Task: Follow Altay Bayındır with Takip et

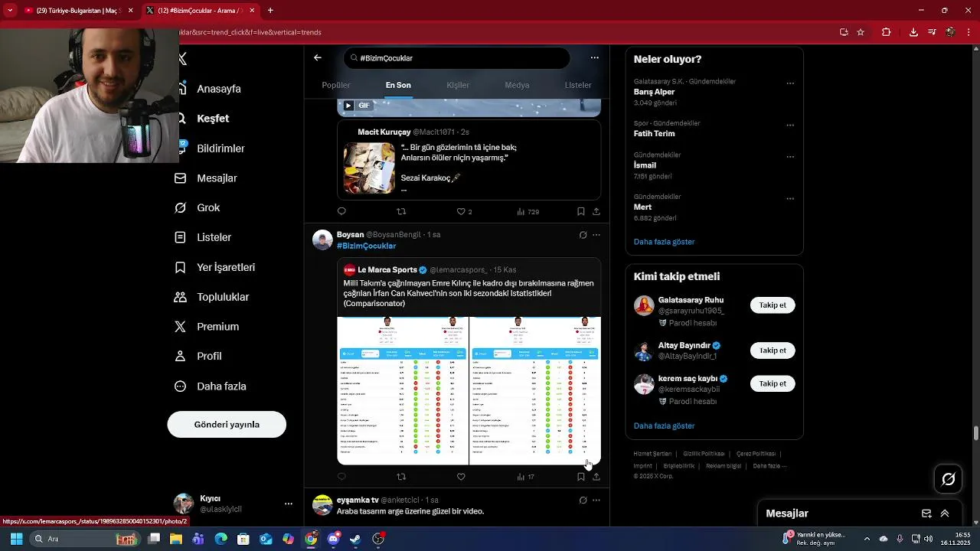Action: coord(773,350)
